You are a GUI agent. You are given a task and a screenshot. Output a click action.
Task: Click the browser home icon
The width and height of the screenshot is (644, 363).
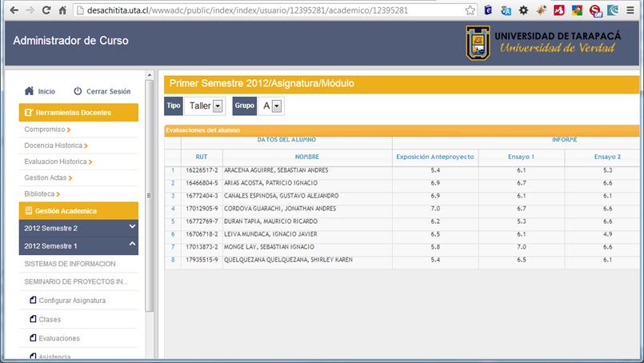click(x=64, y=10)
